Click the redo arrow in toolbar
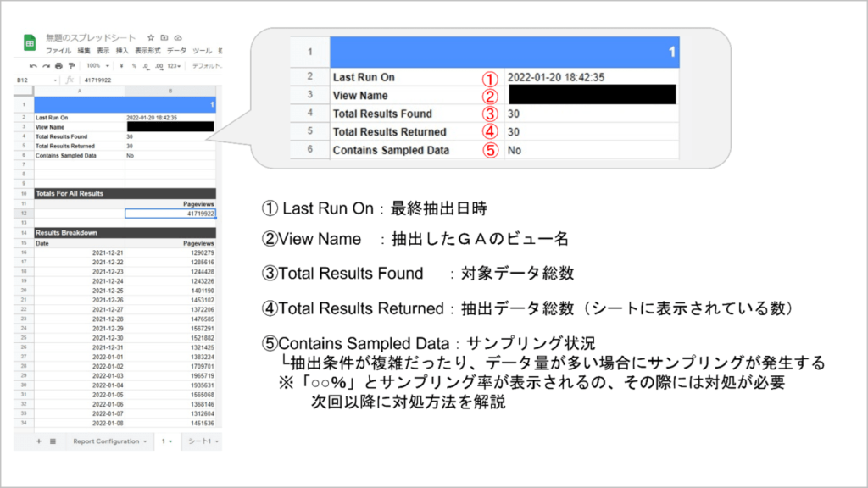 pyautogui.click(x=45, y=65)
